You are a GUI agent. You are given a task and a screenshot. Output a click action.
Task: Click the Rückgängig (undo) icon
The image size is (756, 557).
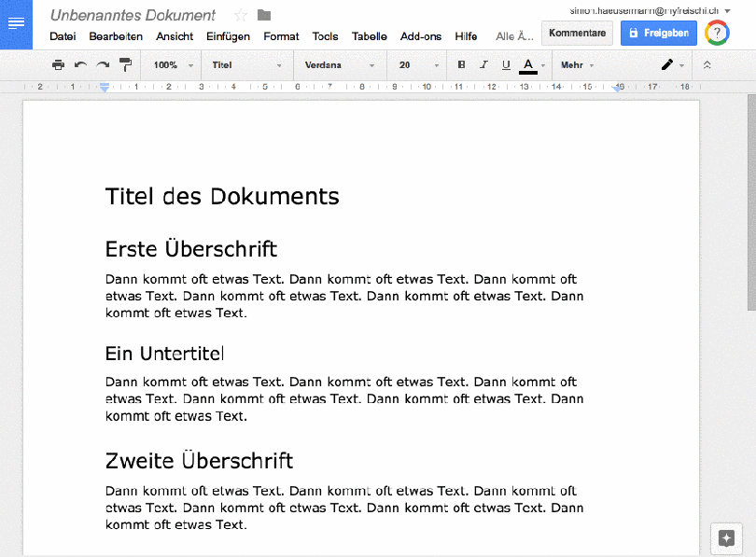(81, 65)
